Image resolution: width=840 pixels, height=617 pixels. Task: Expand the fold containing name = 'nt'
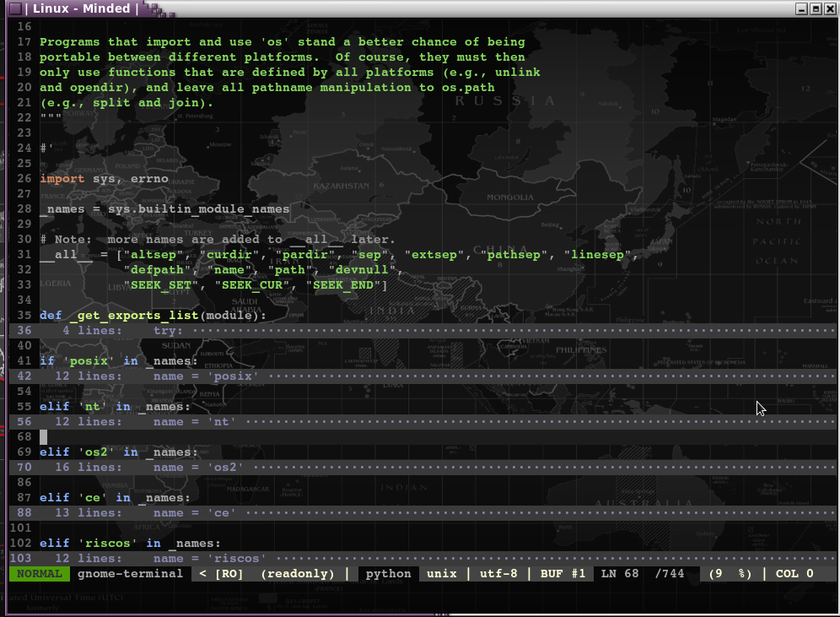tap(423, 421)
